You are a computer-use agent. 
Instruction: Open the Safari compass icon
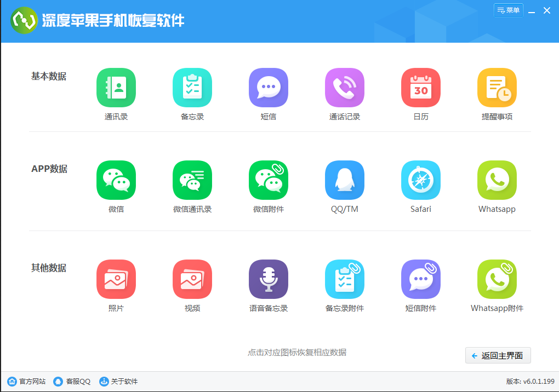(421, 180)
